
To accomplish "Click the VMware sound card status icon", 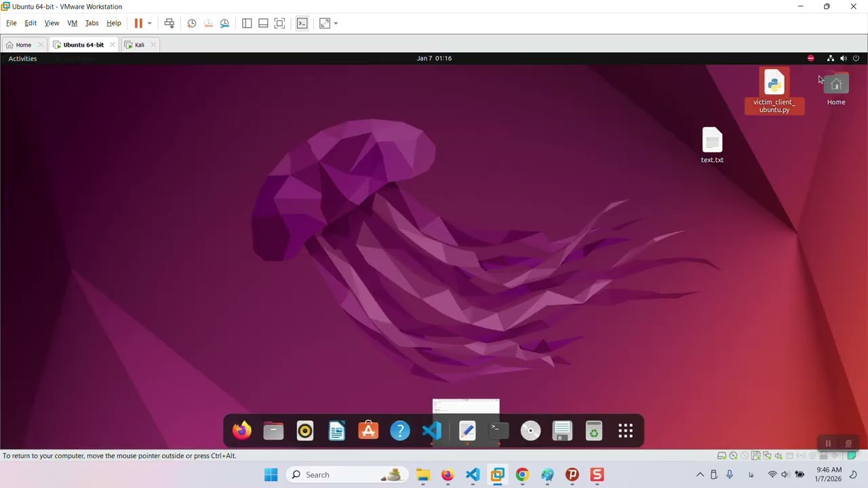I will [778, 455].
